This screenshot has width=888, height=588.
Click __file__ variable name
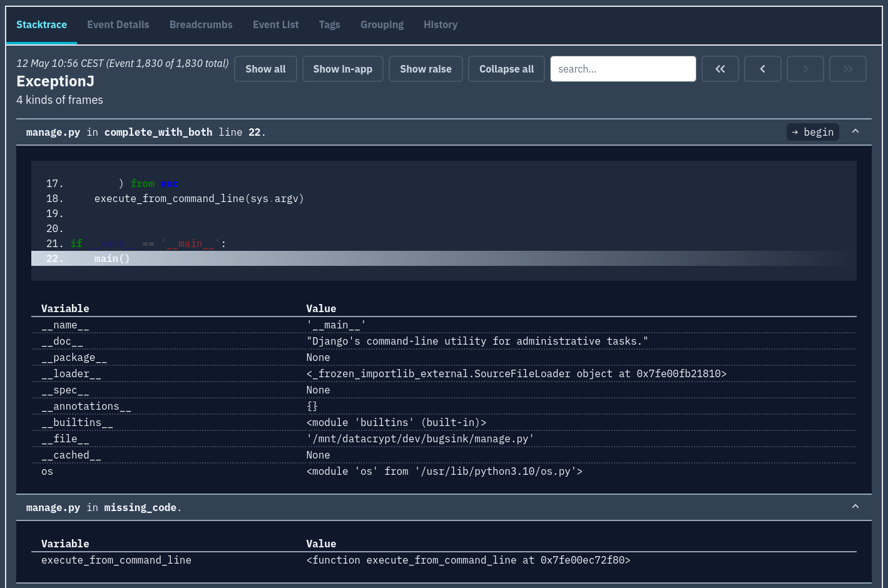(x=65, y=438)
